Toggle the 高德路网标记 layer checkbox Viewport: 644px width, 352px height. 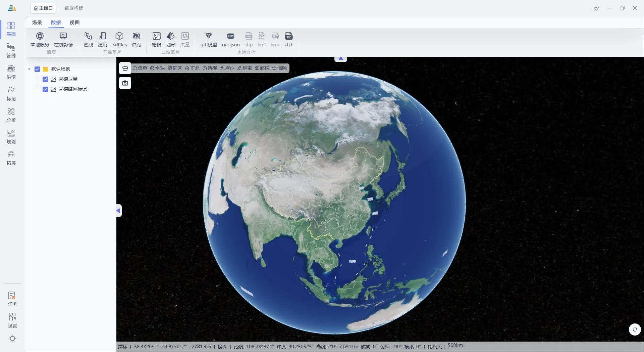[x=45, y=89]
